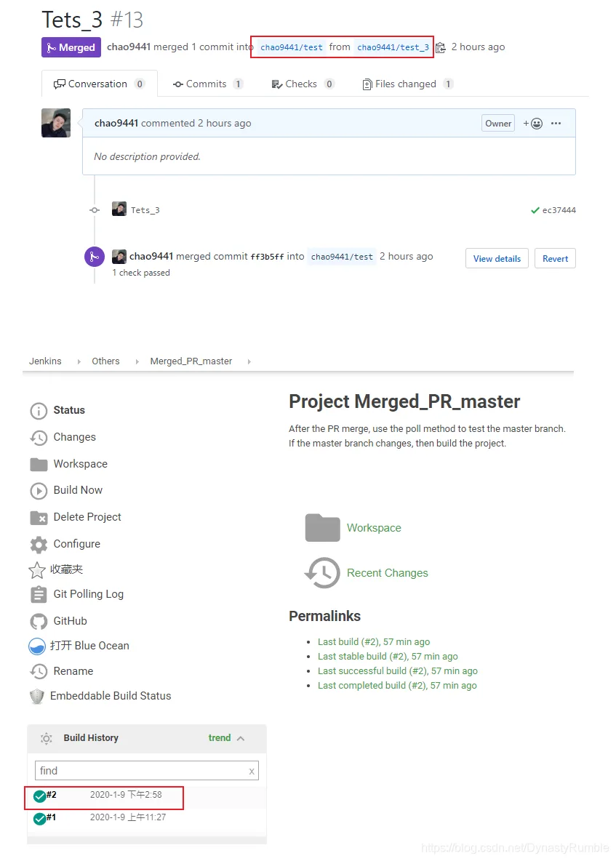Click the build #2 timestamp 2020-1-9 下午2:58

126,795
